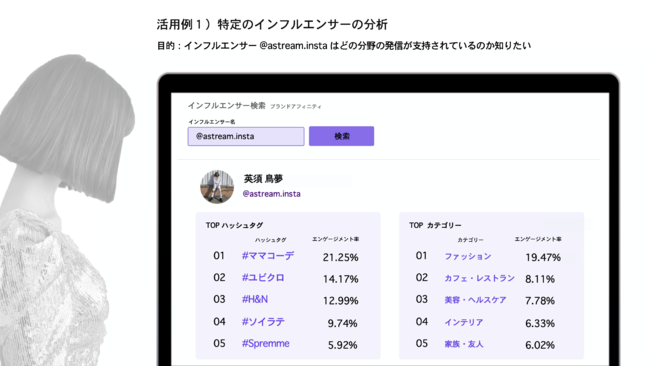Open the カフェ・レストラン category
The image size is (650, 366).
point(479,279)
